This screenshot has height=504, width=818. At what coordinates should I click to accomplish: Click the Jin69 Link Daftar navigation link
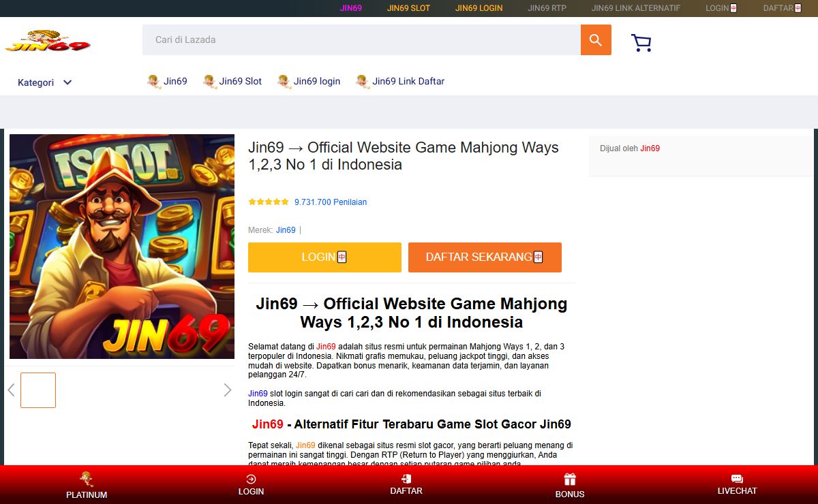[408, 81]
